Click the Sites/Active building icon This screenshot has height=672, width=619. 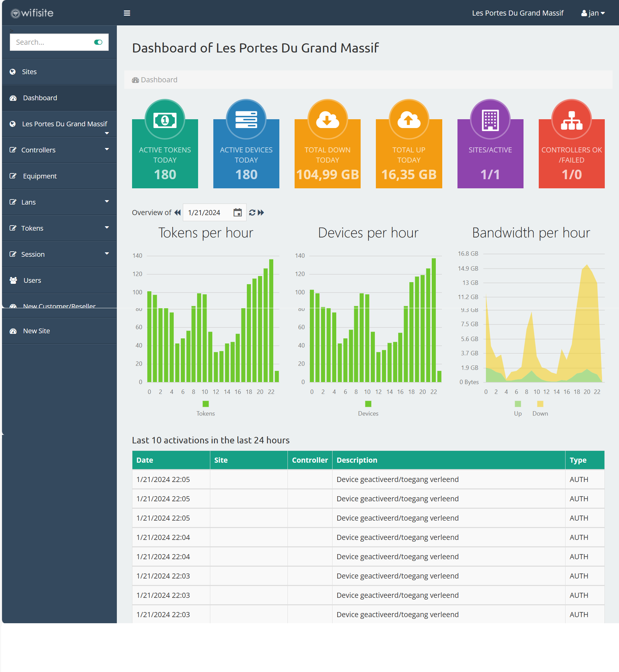(490, 120)
